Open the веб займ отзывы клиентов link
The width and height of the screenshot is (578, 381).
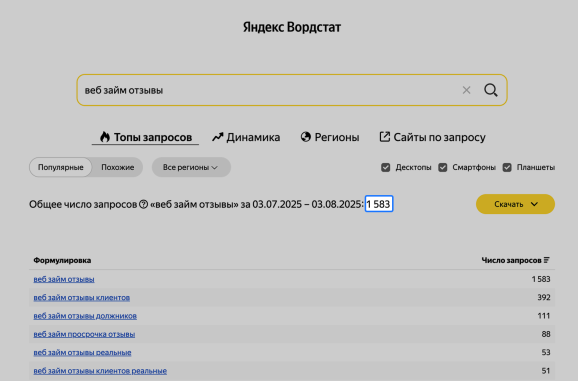[x=81, y=297]
